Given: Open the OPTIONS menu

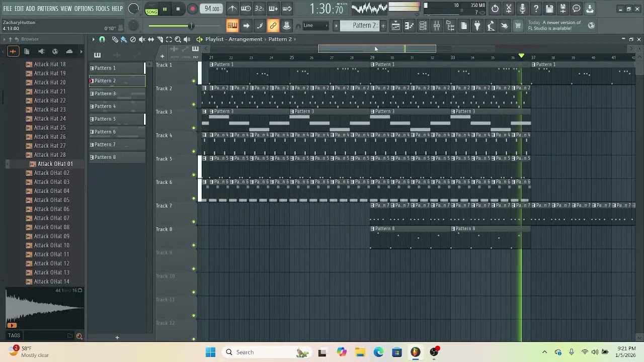Looking at the screenshot, I should click(84, 9).
